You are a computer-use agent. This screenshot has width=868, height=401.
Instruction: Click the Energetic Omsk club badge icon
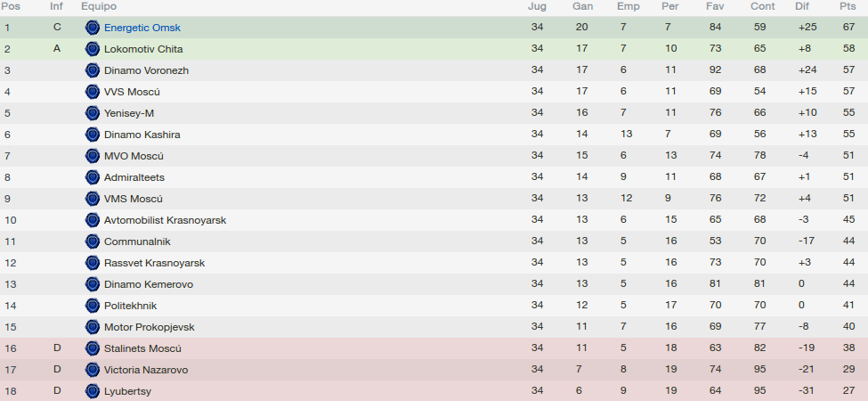click(93, 28)
